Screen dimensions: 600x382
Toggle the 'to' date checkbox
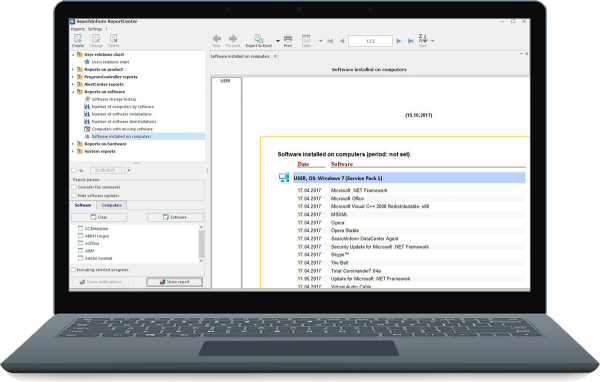(74, 170)
